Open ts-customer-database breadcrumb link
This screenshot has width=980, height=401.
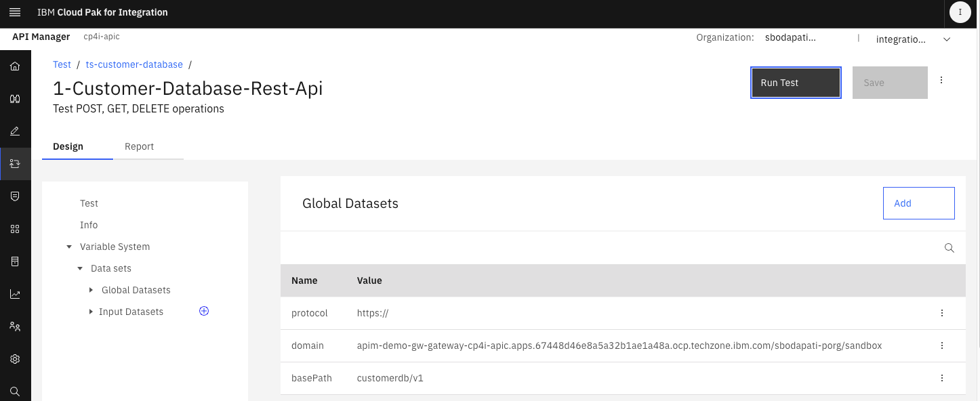click(x=134, y=64)
